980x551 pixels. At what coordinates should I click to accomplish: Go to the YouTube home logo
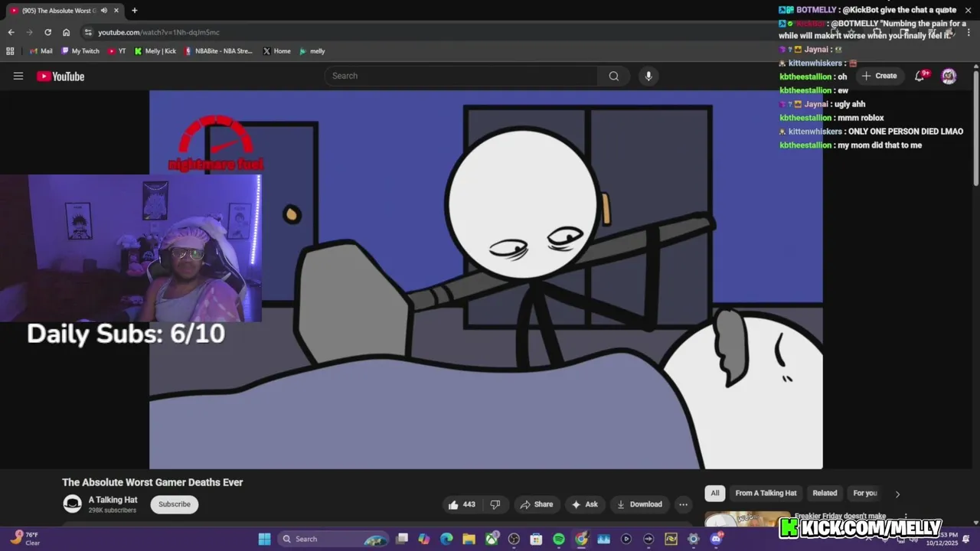tap(60, 76)
